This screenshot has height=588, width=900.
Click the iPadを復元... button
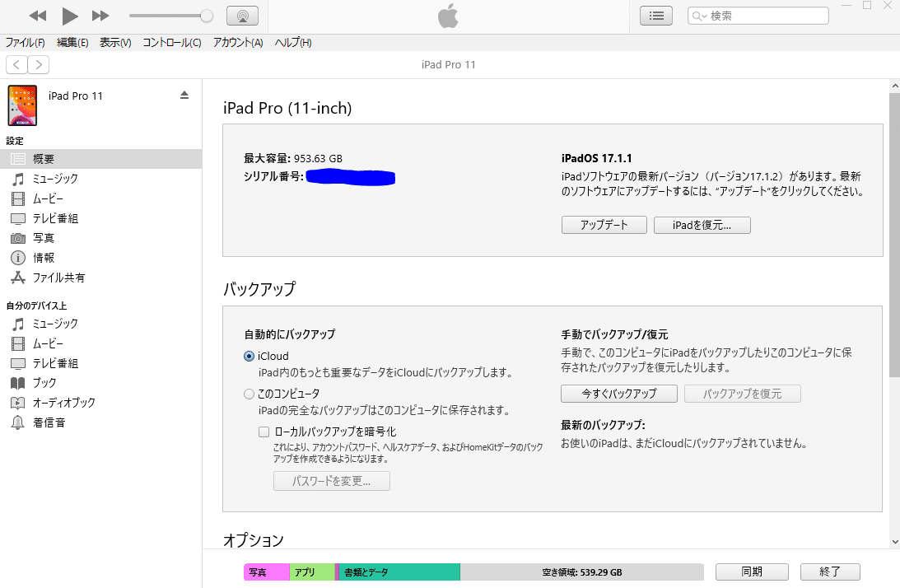(x=702, y=225)
